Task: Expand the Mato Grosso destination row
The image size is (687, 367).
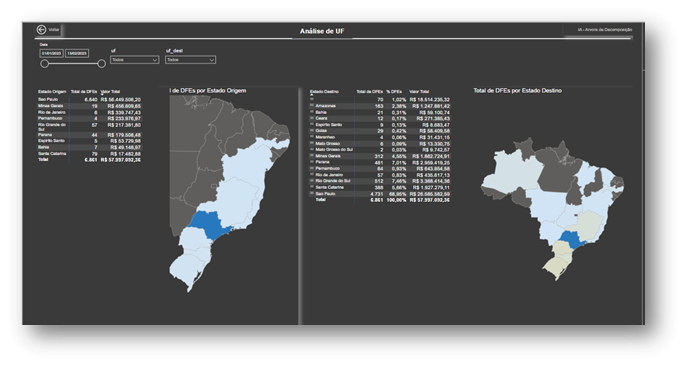Action: pyautogui.click(x=312, y=144)
